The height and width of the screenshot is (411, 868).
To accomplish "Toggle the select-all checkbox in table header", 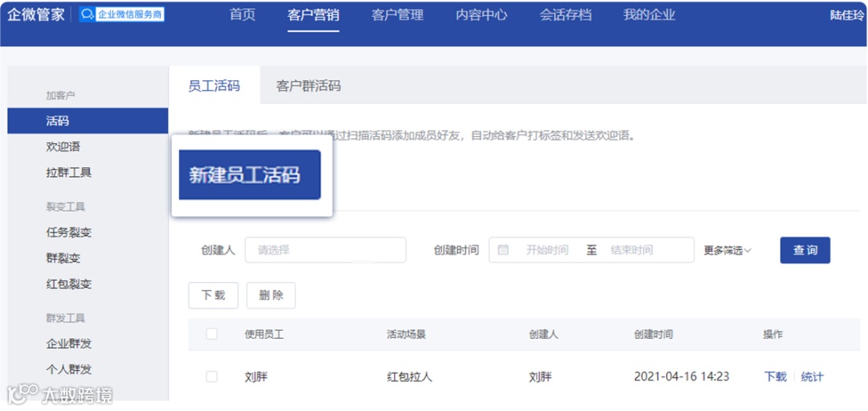I will (x=211, y=334).
